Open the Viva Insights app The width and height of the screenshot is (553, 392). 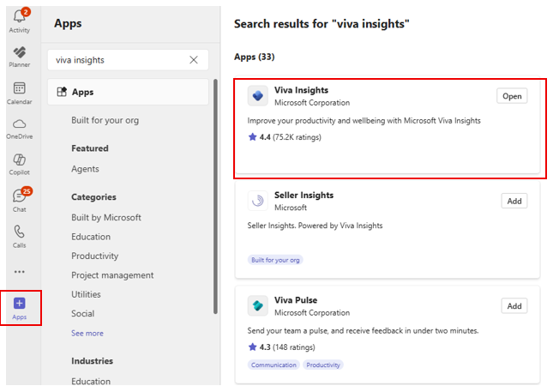pos(512,96)
